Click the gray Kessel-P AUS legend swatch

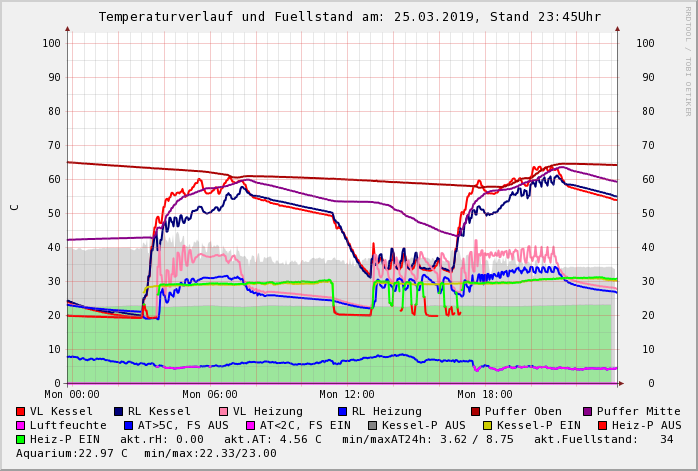point(373,426)
